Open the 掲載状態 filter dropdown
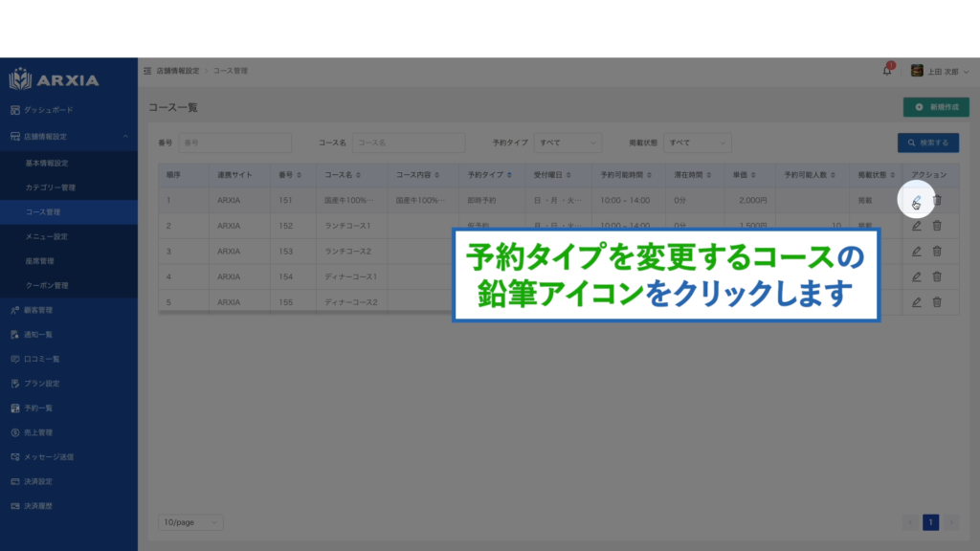This screenshot has width=980, height=551. click(698, 143)
